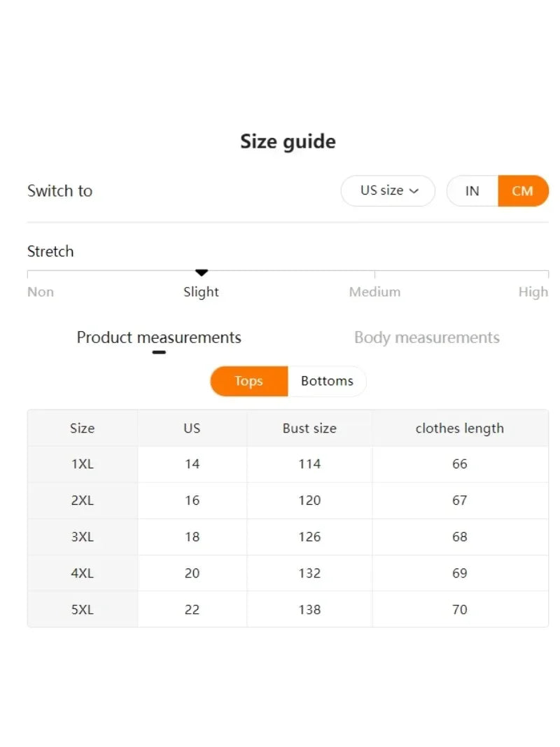
Task: Click the US column header
Action: click(192, 428)
